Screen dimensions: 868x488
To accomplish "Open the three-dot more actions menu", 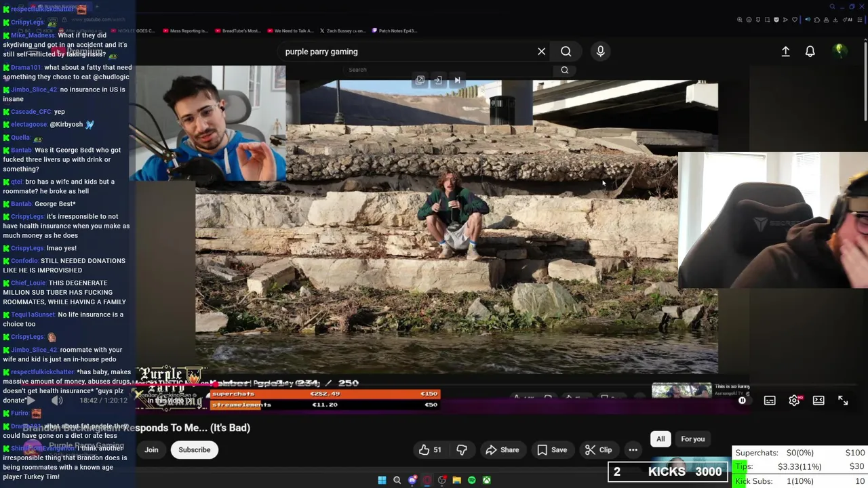I will [633, 450].
